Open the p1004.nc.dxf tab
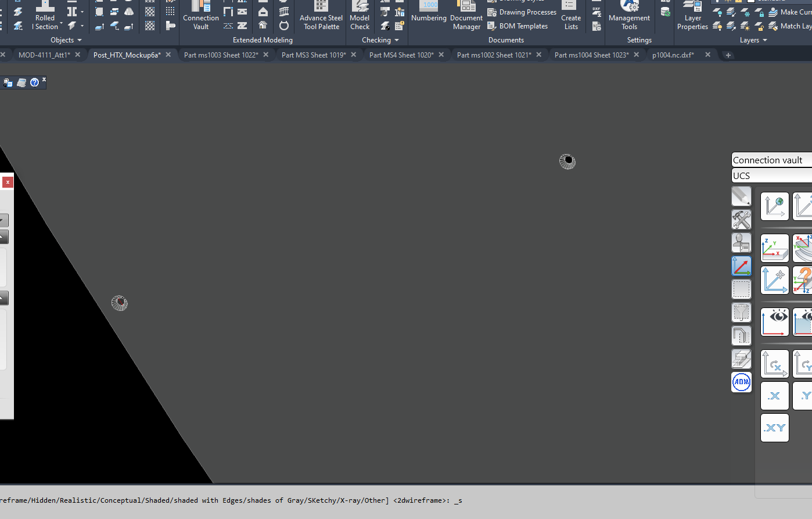The image size is (812, 519). coord(673,55)
